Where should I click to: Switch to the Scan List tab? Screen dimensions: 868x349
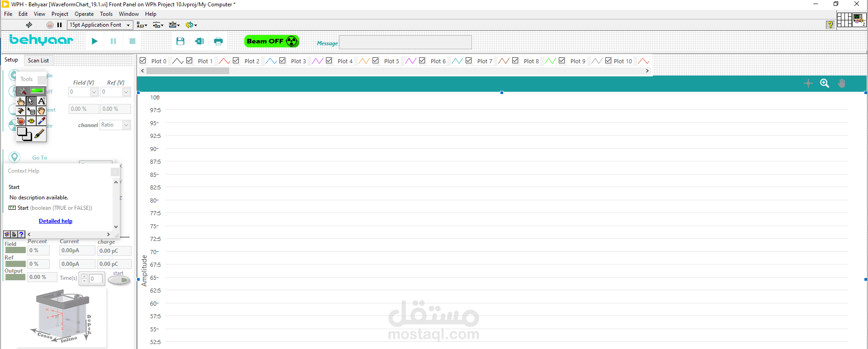(x=38, y=61)
